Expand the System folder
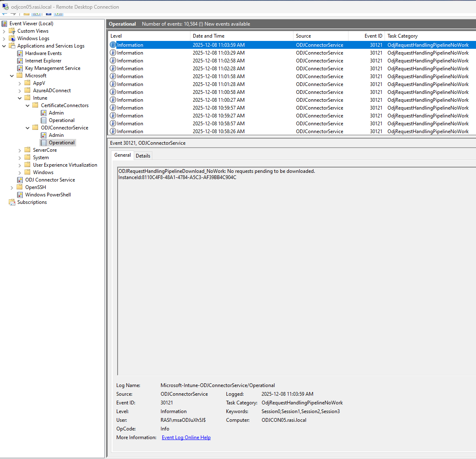This screenshot has width=476, height=459. (20, 158)
